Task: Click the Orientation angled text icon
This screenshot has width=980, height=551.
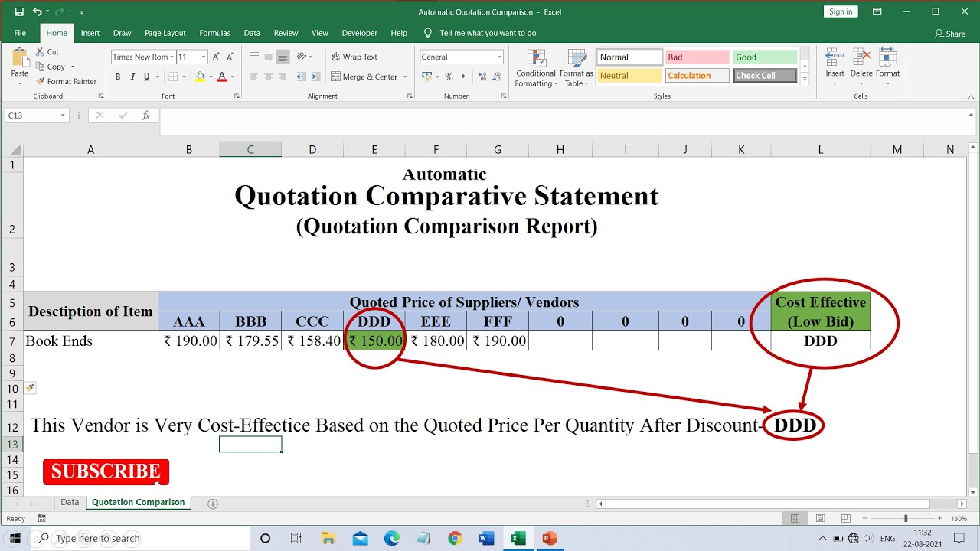Action: point(302,57)
